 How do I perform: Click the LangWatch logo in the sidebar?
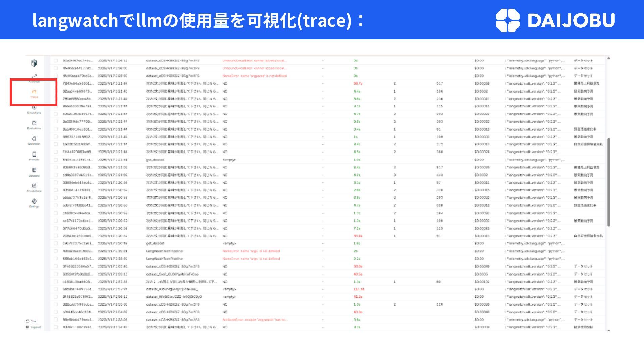tap(34, 63)
